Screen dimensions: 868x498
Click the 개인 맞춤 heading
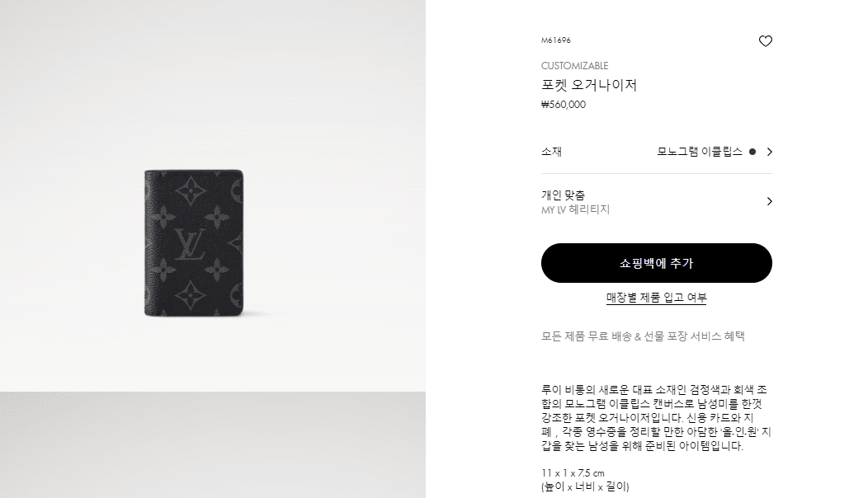tap(563, 195)
